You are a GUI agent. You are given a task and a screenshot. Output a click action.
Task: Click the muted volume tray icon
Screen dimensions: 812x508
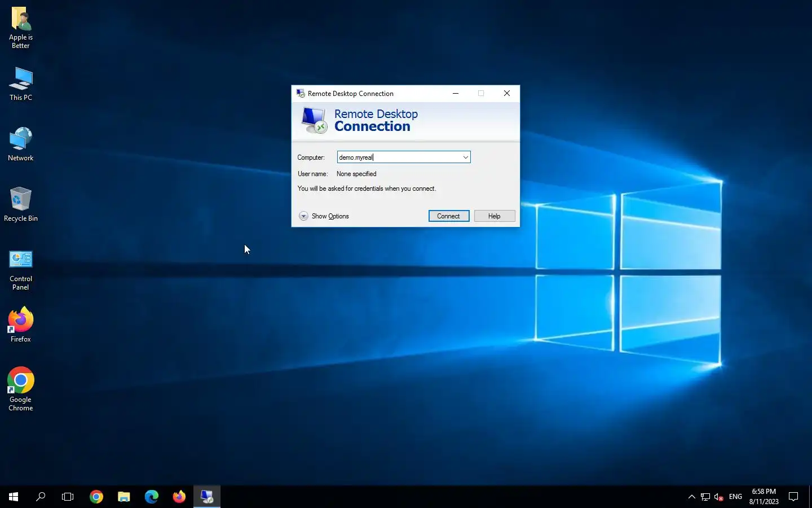719,497
